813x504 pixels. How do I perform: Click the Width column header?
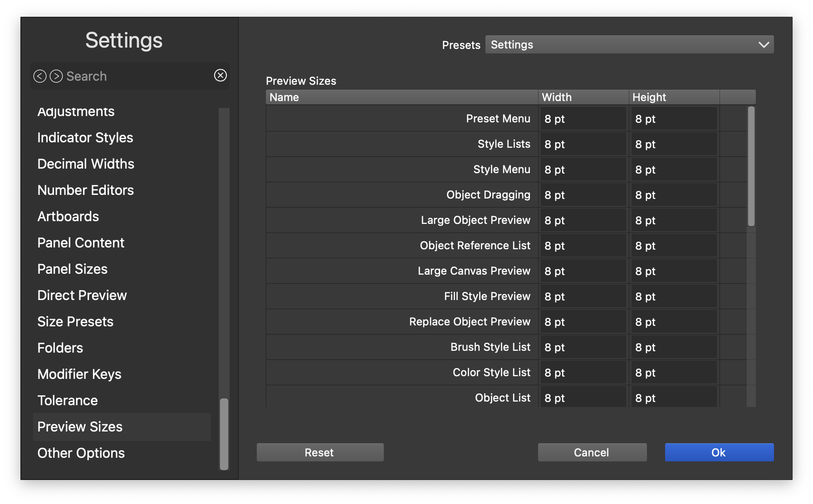(x=583, y=97)
